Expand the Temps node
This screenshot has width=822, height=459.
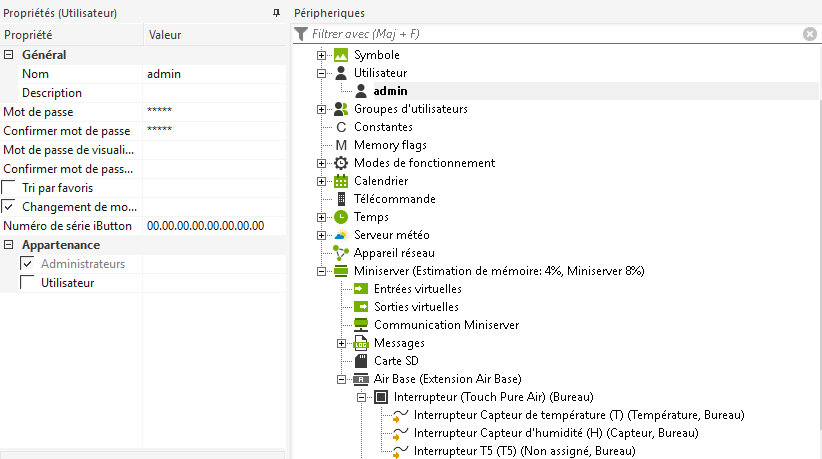(321, 217)
